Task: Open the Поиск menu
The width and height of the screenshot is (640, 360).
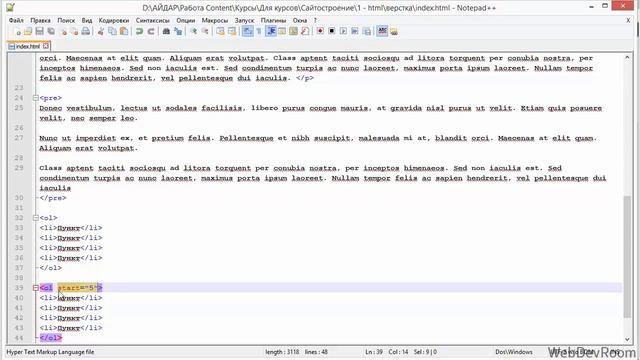Action: 66,20
